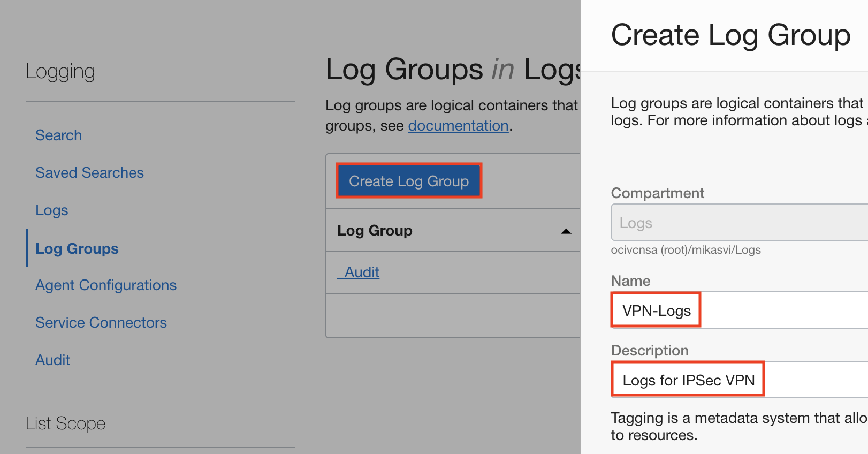The width and height of the screenshot is (868, 454).
Task: Open the Audit log group in the table
Action: point(362,273)
